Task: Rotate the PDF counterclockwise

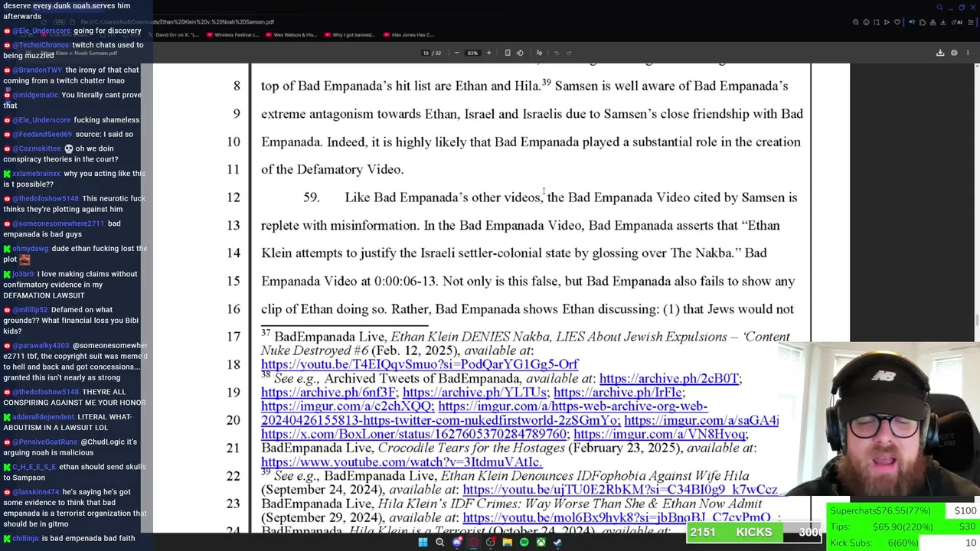Action: tap(520, 53)
